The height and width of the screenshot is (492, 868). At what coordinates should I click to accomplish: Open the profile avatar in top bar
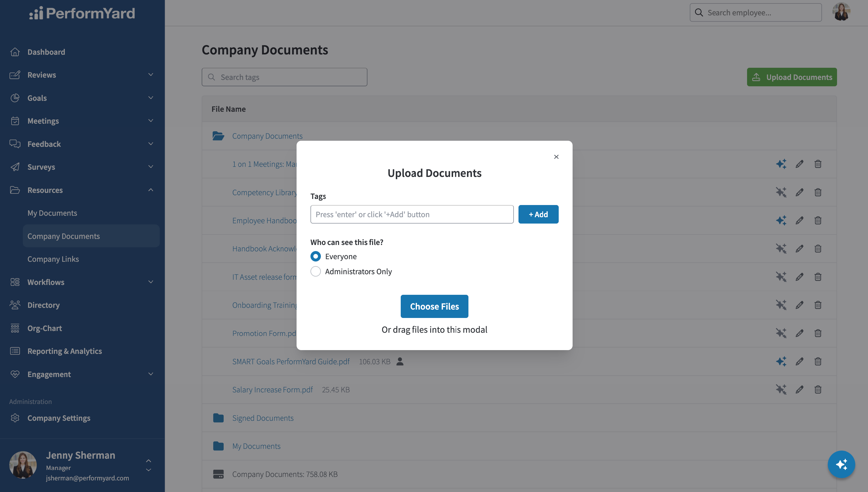point(841,12)
